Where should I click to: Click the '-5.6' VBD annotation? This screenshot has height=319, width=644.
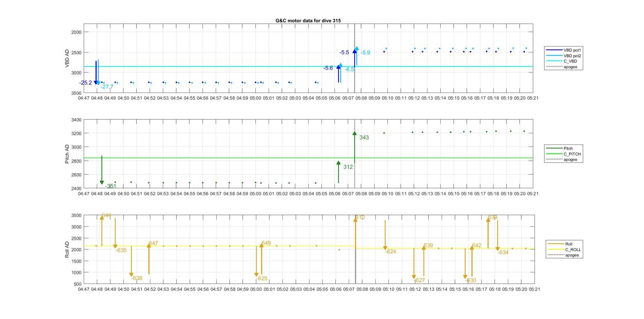click(x=328, y=68)
